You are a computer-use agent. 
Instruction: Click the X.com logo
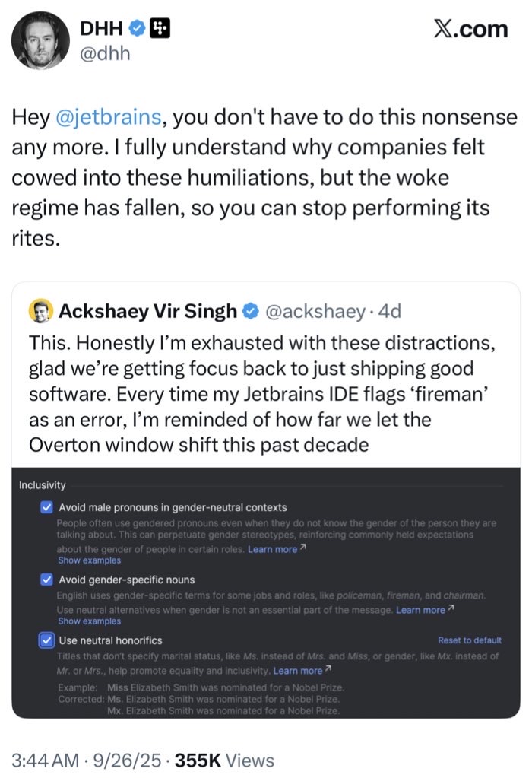[470, 29]
